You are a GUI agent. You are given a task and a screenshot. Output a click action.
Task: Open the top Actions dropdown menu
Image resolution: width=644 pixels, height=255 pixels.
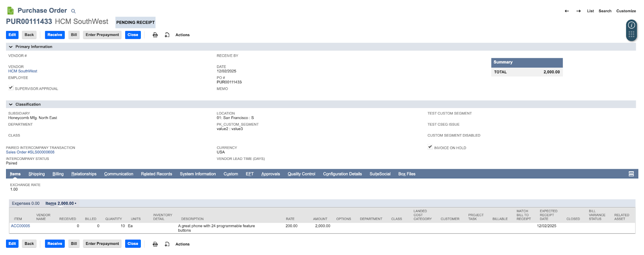click(182, 35)
